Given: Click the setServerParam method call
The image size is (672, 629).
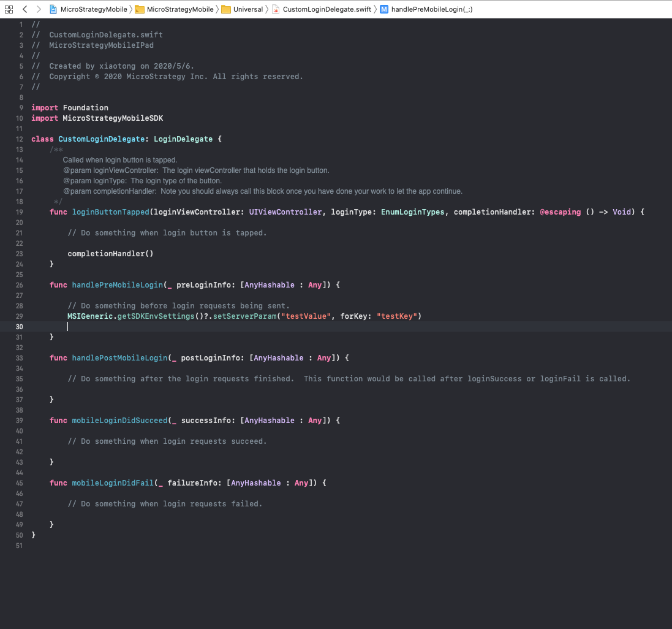Looking at the screenshot, I should (x=244, y=316).
